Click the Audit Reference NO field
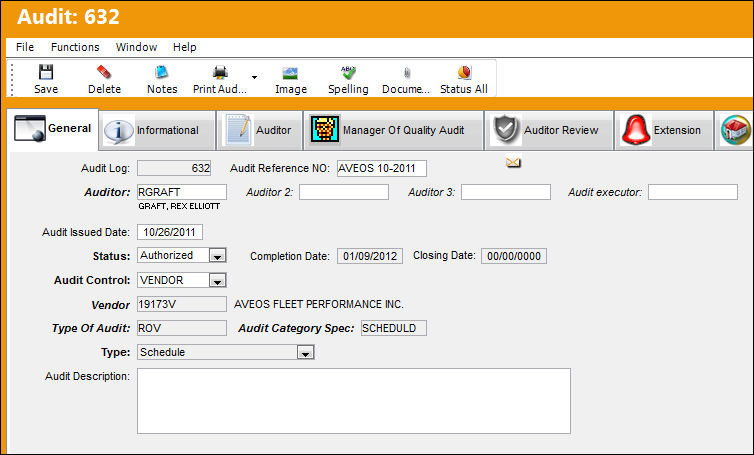Screen dimensions: 754x455 (382, 168)
